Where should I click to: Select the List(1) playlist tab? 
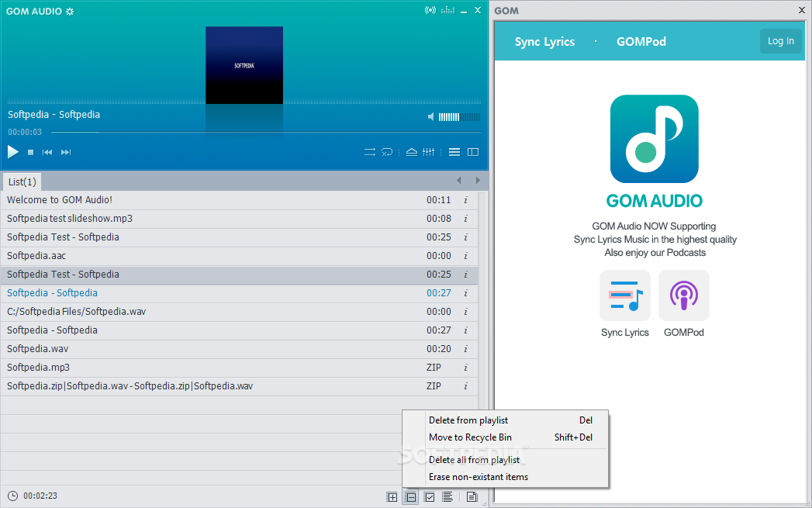coord(22,181)
